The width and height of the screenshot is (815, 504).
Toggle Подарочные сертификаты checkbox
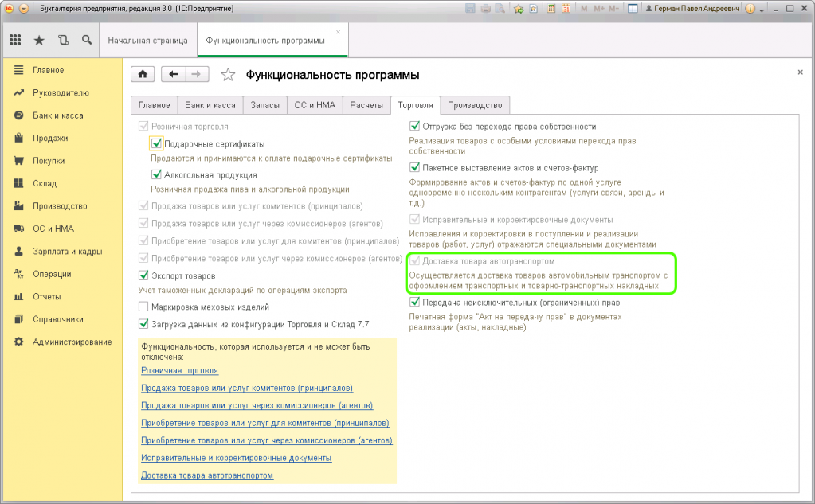pyautogui.click(x=156, y=143)
